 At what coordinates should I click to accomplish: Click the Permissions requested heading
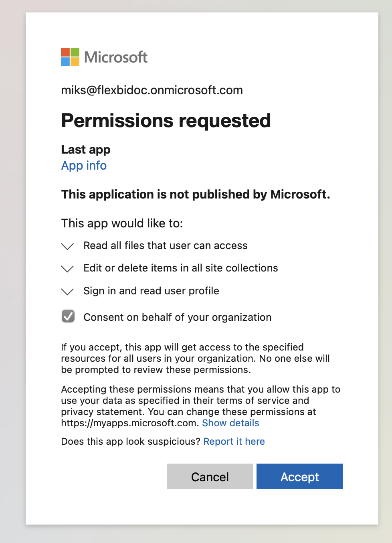(x=166, y=120)
